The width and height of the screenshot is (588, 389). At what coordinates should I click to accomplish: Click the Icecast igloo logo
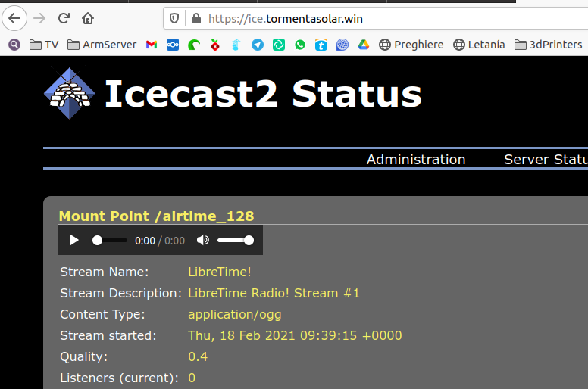pyautogui.click(x=70, y=93)
